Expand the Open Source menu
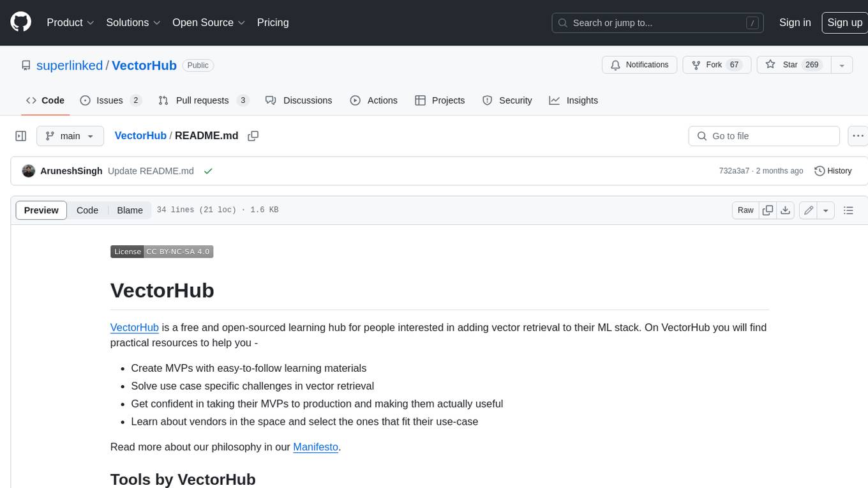Screen dimensions: 868x488 coord(209,22)
